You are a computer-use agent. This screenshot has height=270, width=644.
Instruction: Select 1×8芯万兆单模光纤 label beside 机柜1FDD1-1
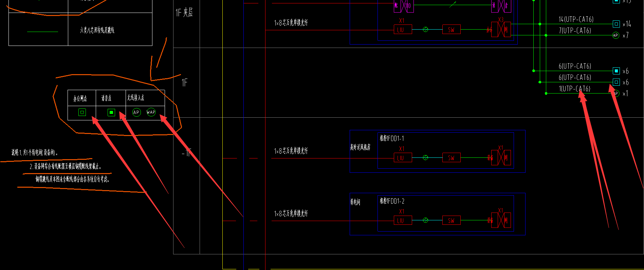pos(291,151)
